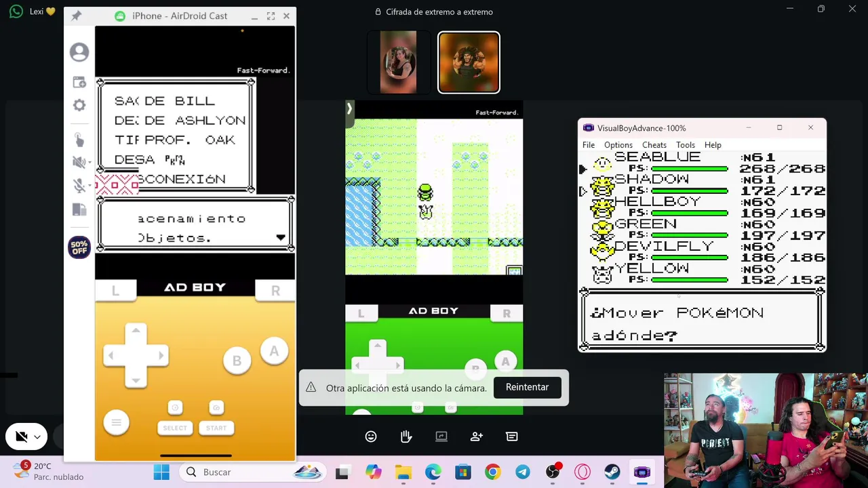This screenshot has height=488, width=868.
Task: Enable AirDroid touch control hand icon
Action: 79,140
